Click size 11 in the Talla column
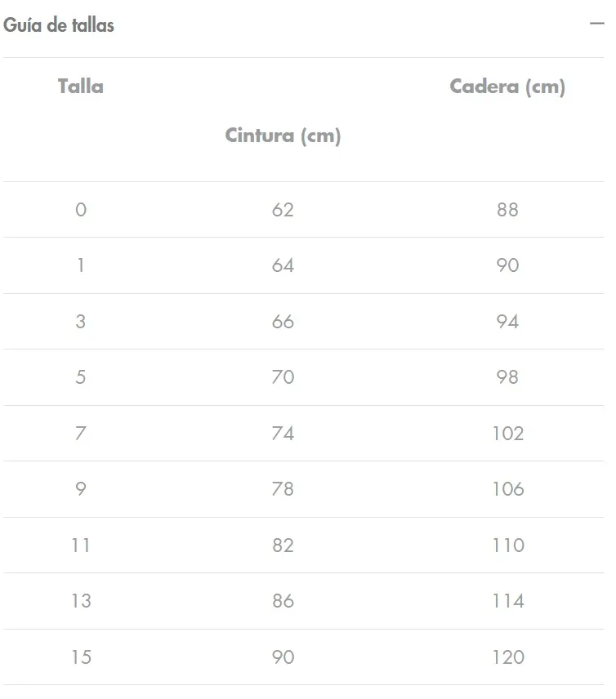 coord(81,545)
